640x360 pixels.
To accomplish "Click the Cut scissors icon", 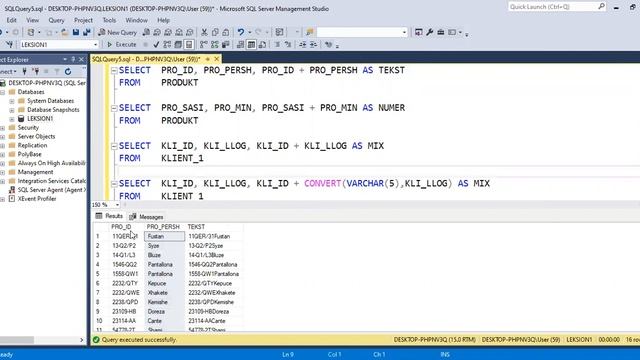I will tap(204, 32).
